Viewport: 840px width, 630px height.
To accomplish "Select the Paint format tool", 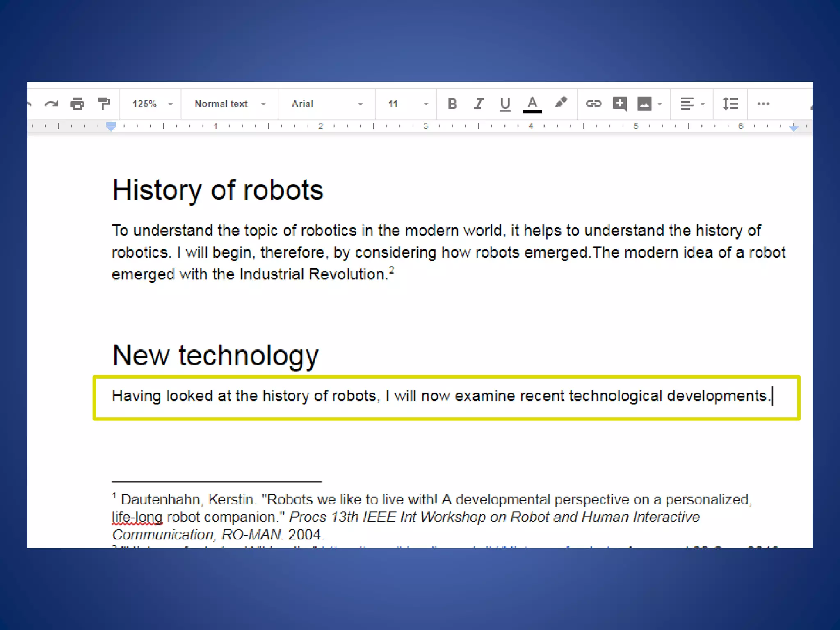I will pyautogui.click(x=104, y=104).
